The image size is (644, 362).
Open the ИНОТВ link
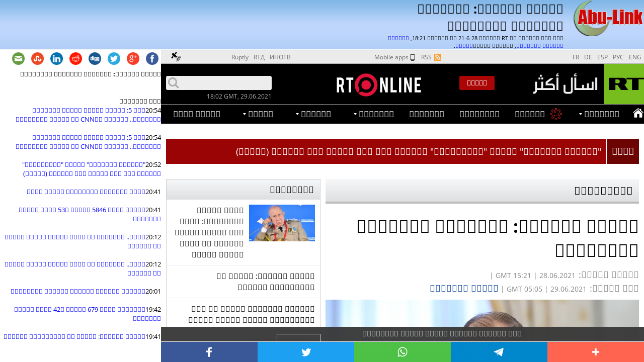(280, 57)
